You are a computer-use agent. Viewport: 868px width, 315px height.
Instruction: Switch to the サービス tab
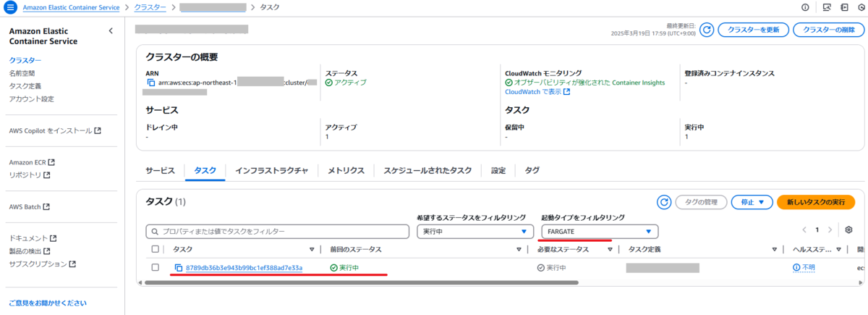click(x=160, y=171)
